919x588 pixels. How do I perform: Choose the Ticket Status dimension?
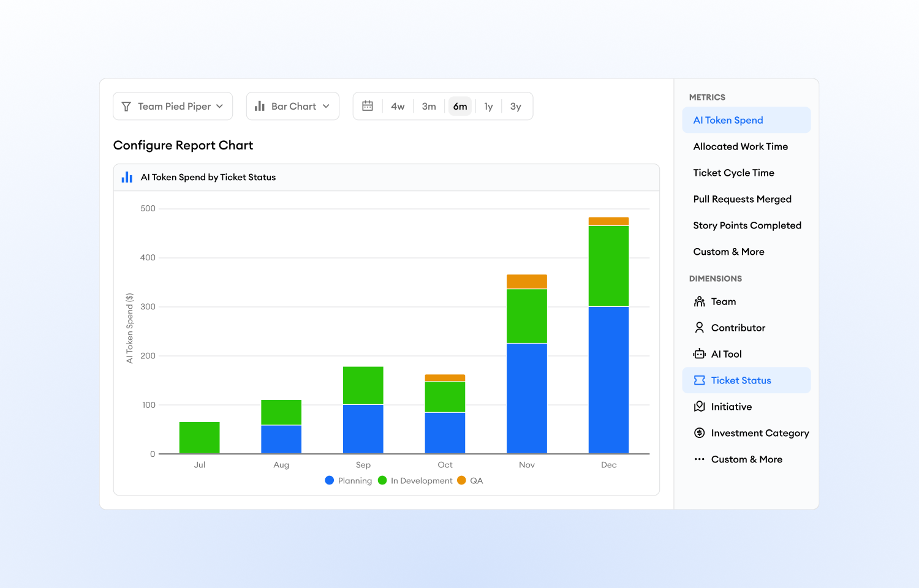[746, 380]
